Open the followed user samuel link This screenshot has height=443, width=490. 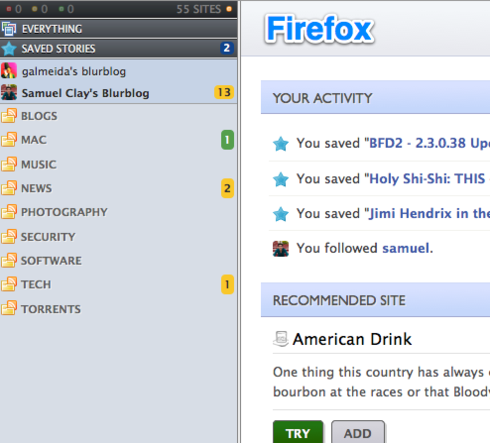pyautogui.click(x=406, y=248)
